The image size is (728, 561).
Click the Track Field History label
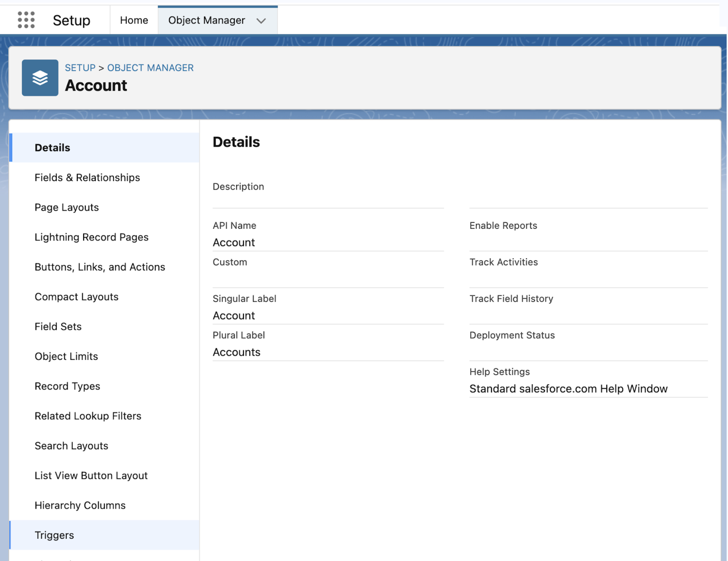click(511, 299)
